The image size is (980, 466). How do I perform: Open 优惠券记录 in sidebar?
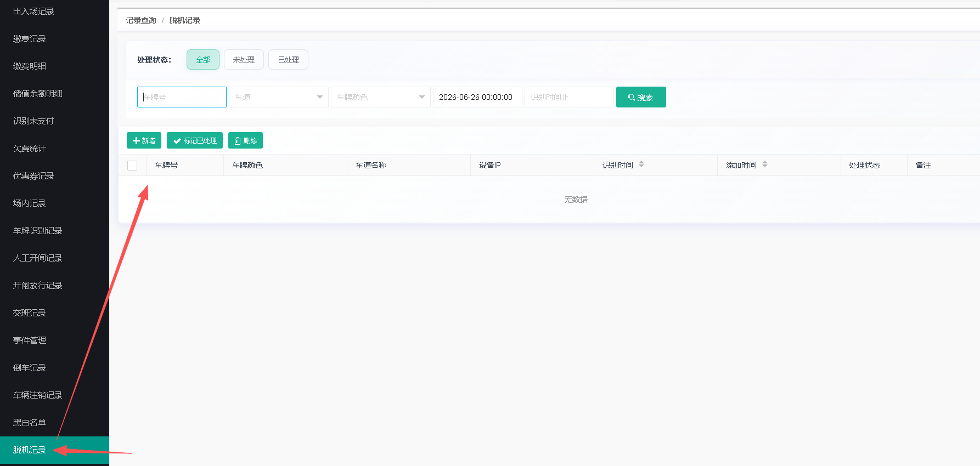point(33,176)
